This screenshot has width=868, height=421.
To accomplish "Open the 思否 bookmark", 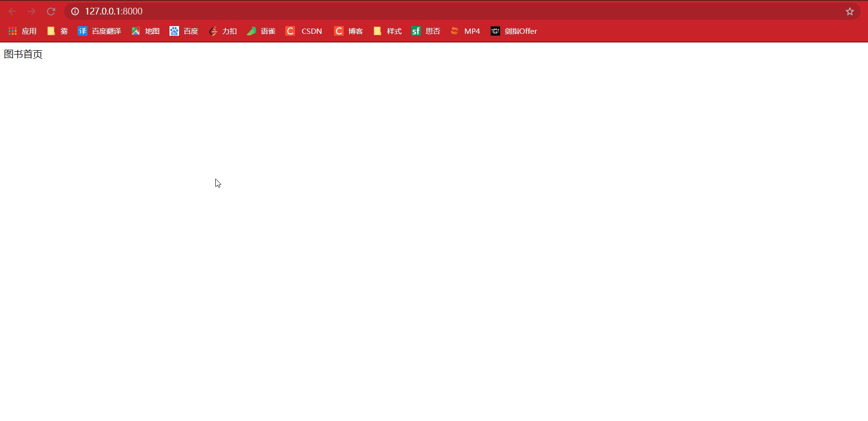I will pyautogui.click(x=426, y=31).
